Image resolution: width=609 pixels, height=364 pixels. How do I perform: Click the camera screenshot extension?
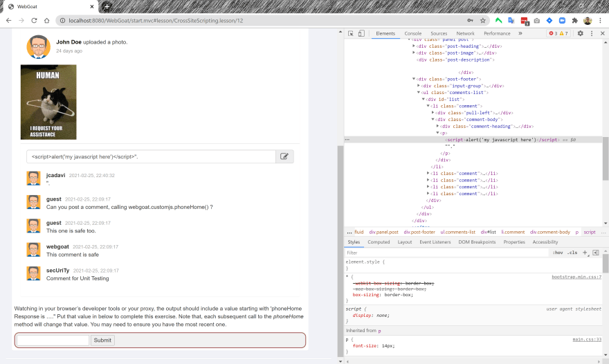537,21
